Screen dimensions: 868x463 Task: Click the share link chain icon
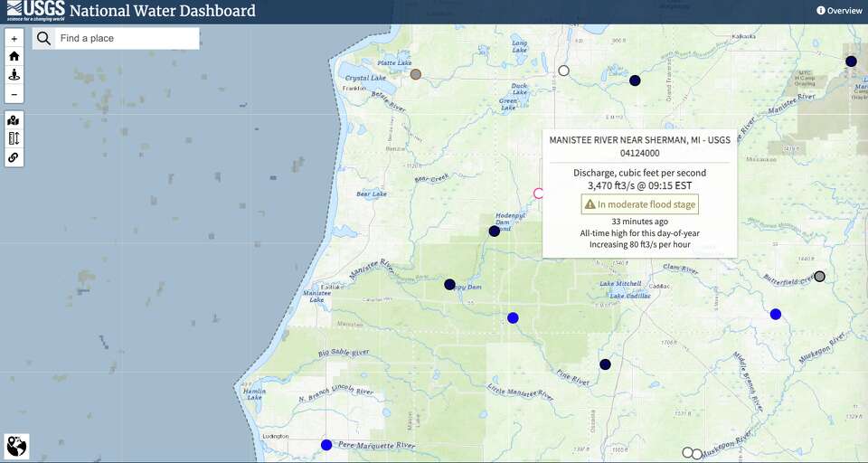pos(14,157)
